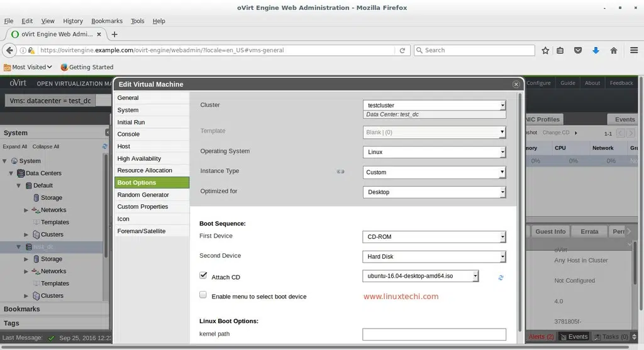Viewport: 644px width, 350px height.
Task: Expand Networks under Default data center
Action: pos(26,210)
